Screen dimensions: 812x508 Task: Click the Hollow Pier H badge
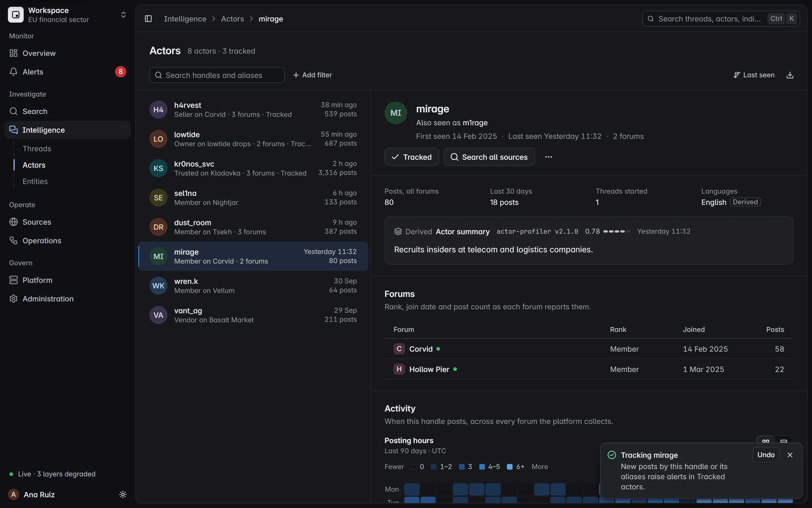point(399,369)
